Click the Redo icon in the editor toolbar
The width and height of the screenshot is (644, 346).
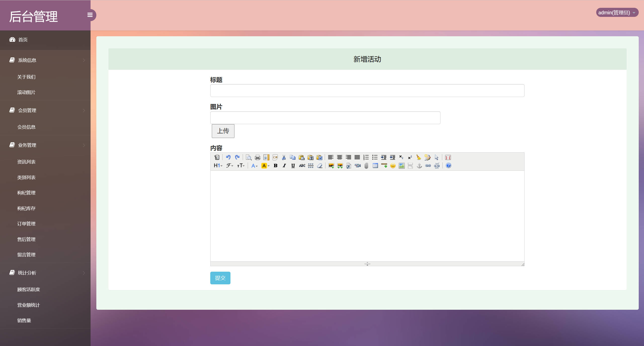point(237,157)
